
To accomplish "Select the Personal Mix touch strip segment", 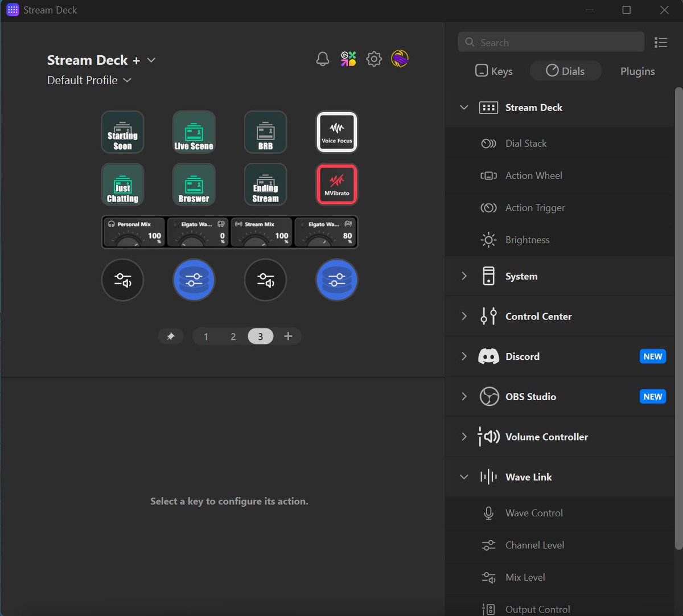I will [x=134, y=232].
